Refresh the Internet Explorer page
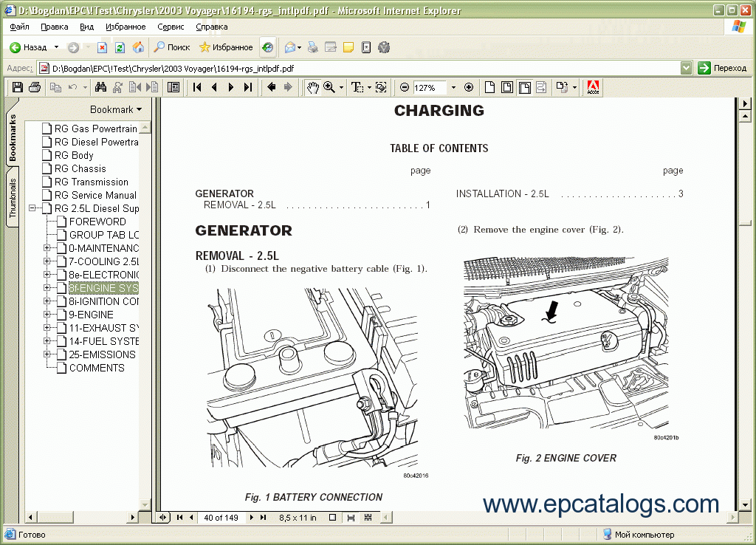 click(120, 47)
